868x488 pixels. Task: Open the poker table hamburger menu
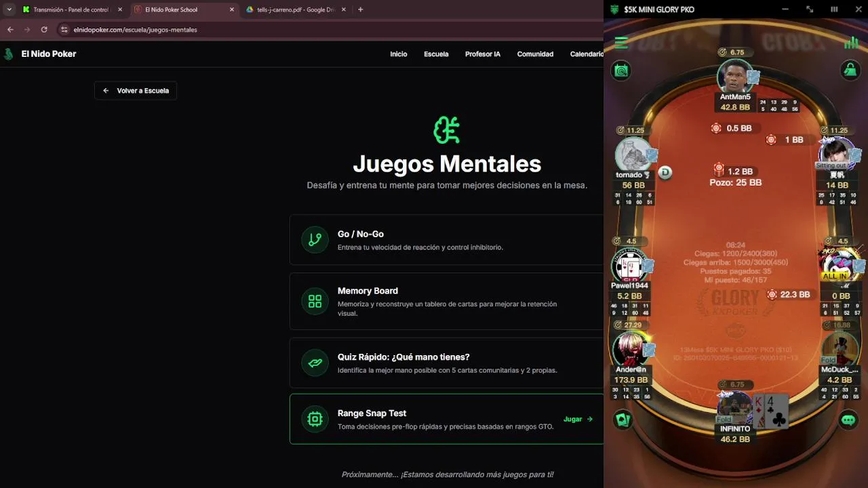click(x=621, y=43)
